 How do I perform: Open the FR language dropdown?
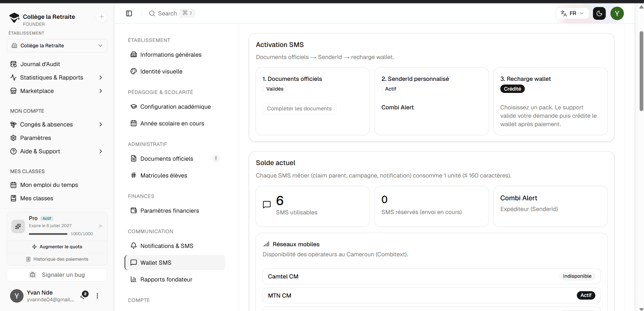tap(572, 13)
